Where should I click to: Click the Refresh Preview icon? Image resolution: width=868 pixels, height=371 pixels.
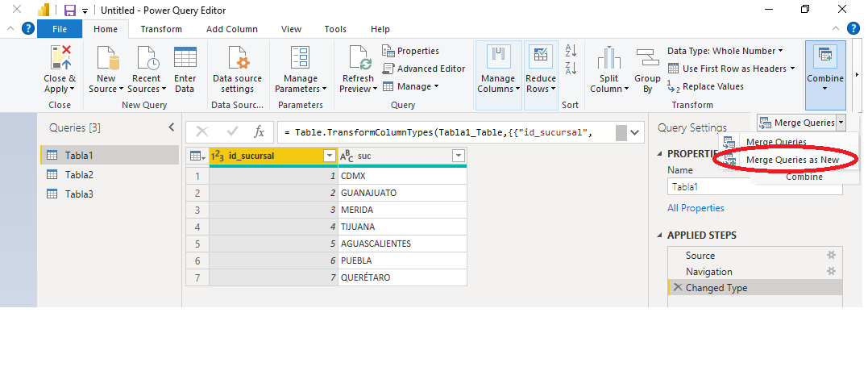coord(358,58)
